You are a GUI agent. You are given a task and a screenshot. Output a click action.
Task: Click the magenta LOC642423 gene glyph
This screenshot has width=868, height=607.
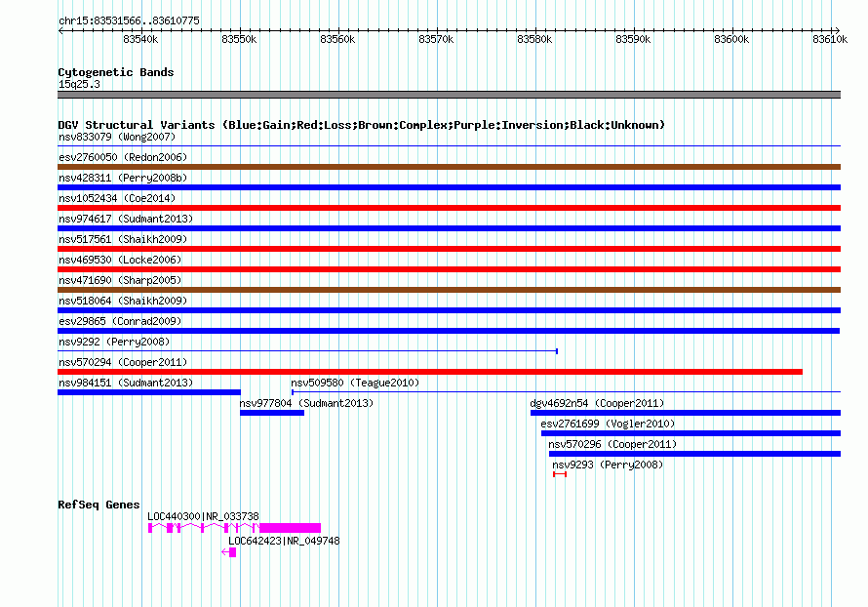tap(229, 552)
